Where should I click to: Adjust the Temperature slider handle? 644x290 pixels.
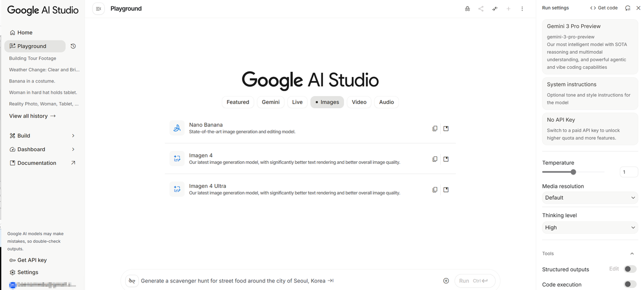pyautogui.click(x=573, y=172)
